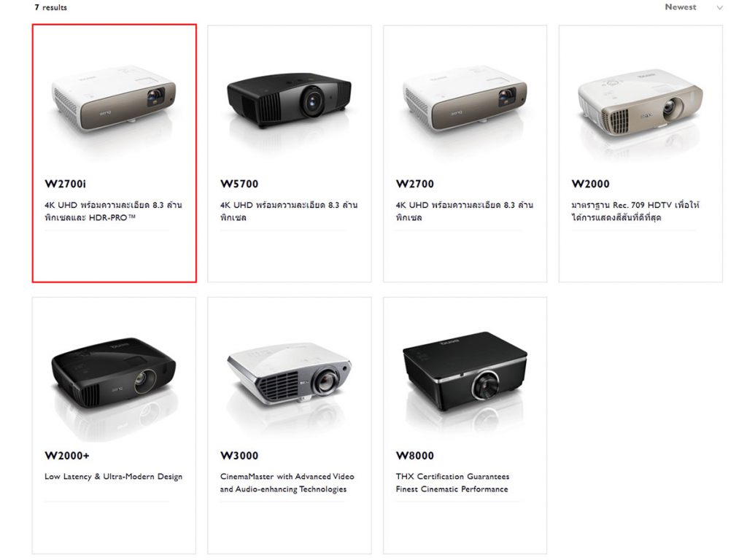Image resolution: width=747 pixels, height=560 pixels.
Task: Click the W8000 product name
Action: click(x=415, y=456)
